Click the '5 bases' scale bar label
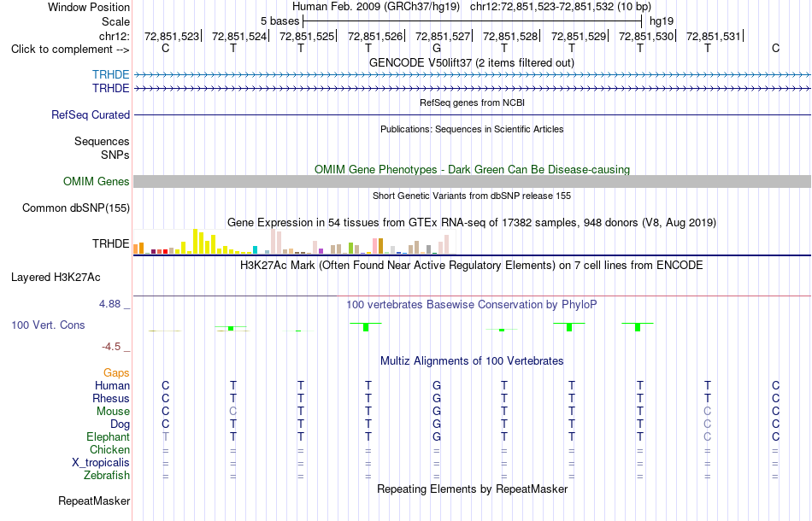 [x=279, y=21]
